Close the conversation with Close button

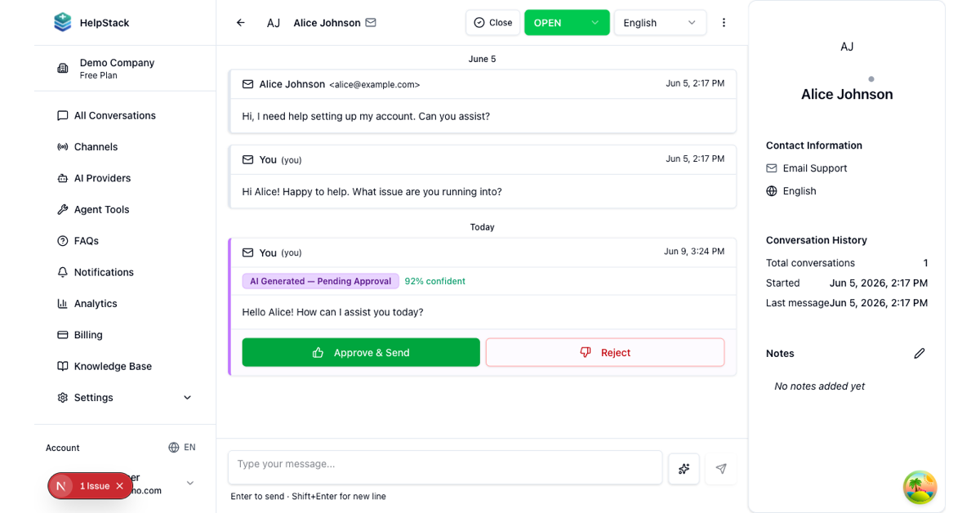(x=492, y=23)
